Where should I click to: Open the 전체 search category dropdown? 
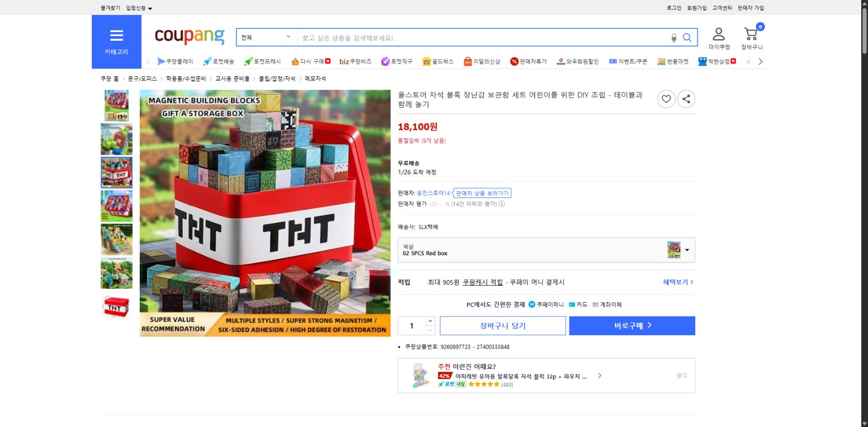(x=267, y=38)
